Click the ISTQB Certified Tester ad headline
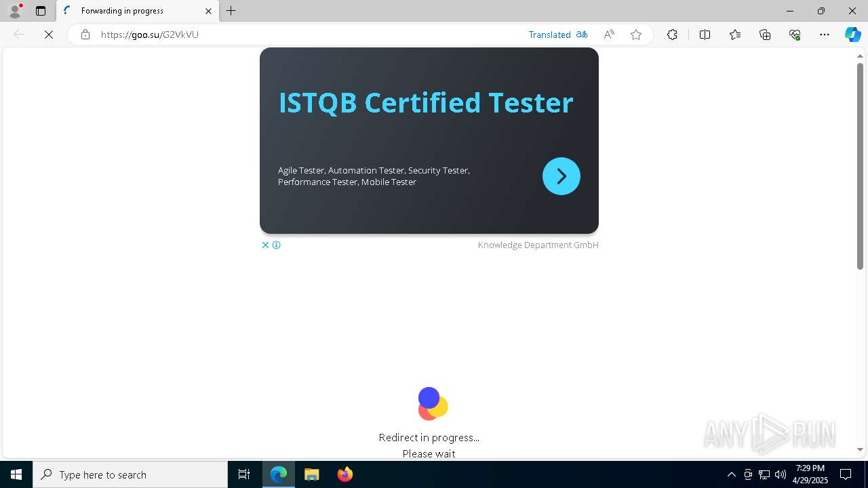The width and height of the screenshot is (868, 488). [x=426, y=103]
